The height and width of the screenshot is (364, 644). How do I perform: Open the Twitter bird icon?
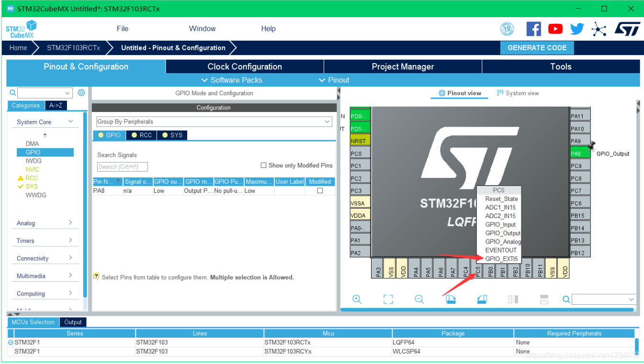click(577, 29)
